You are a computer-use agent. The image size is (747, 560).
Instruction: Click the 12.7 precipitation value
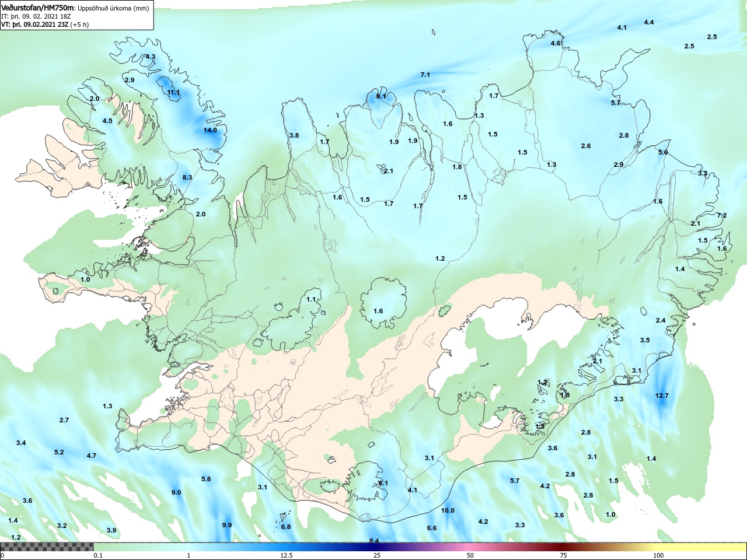point(662,395)
